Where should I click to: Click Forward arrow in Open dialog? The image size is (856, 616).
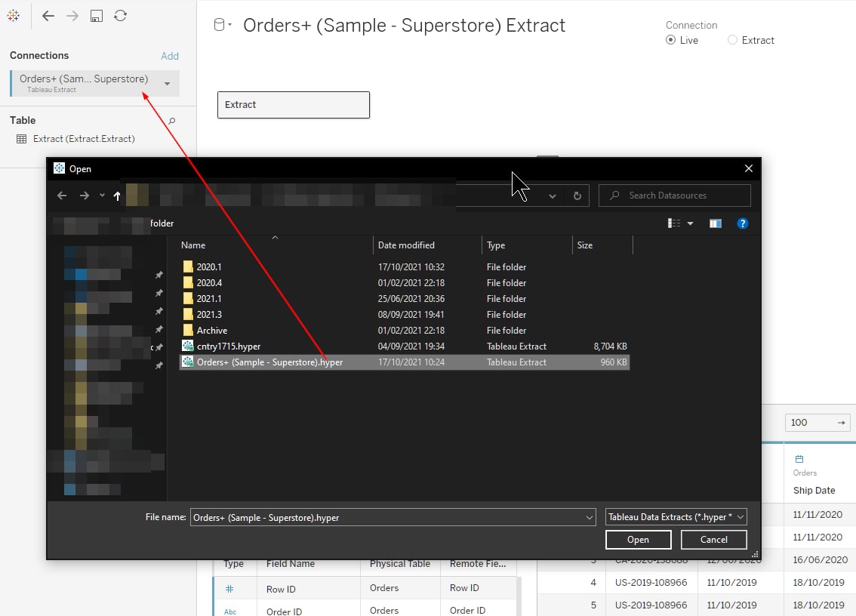[x=84, y=196]
